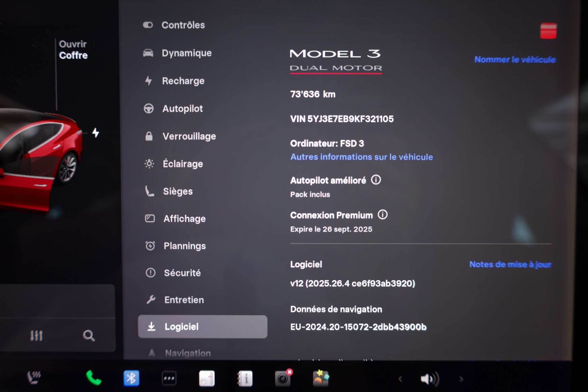The width and height of the screenshot is (588, 392).
Task: Tap Ouvrir Coffre to open trunk
Action: pyautogui.click(x=73, y=50)
